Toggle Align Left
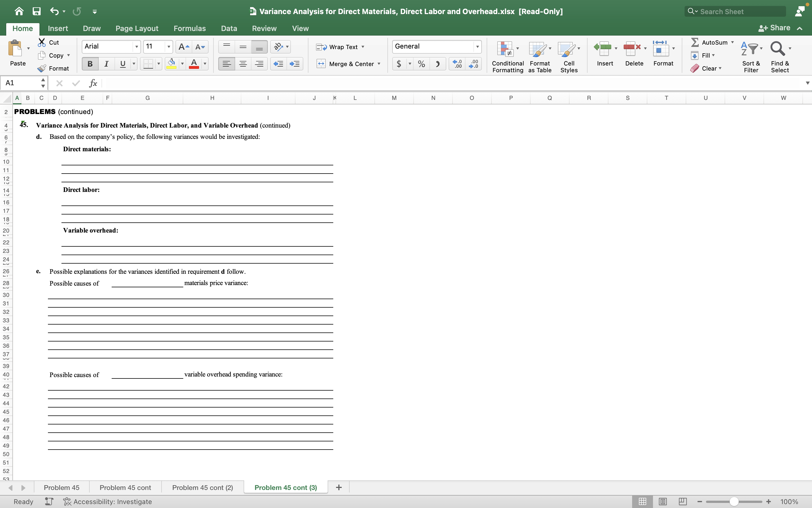Screen dimensions: 812x508 226,63
